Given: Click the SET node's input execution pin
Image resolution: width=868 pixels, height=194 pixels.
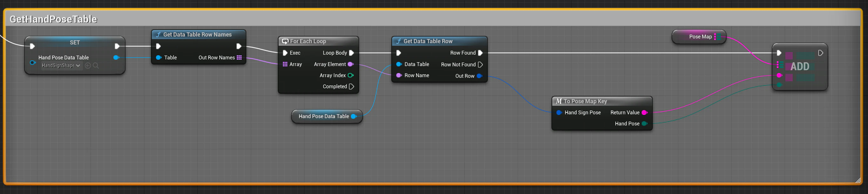Looking at the screenshot, I should (x=32, y=46).
